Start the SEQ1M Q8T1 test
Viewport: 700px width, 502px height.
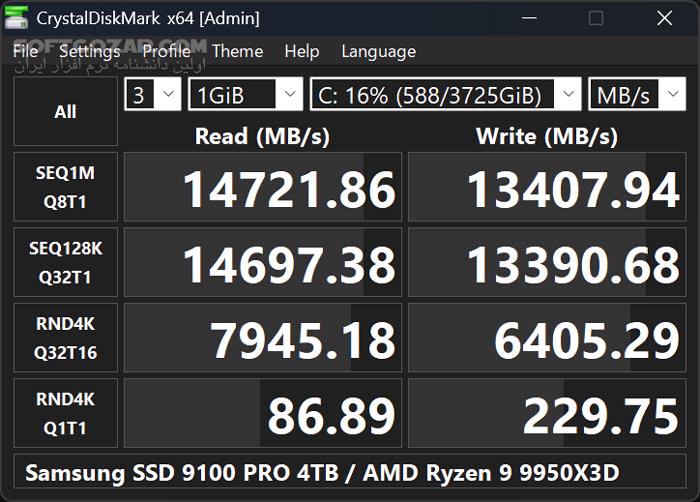[65, 187]
